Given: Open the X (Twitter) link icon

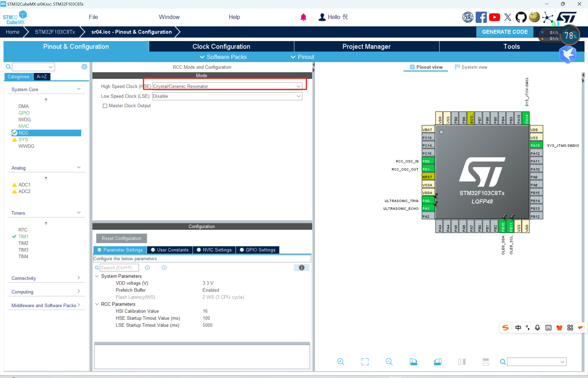Looking at the screenshot, I should pos(507,17).
